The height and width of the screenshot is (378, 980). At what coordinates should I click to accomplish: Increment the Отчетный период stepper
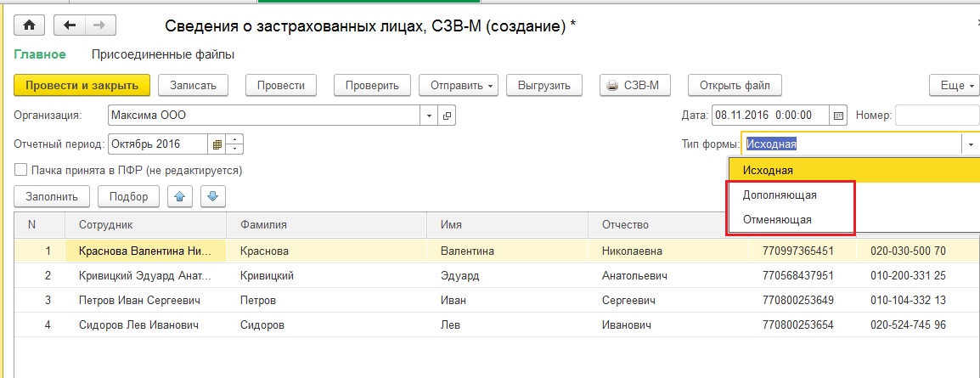click(235, 139)
